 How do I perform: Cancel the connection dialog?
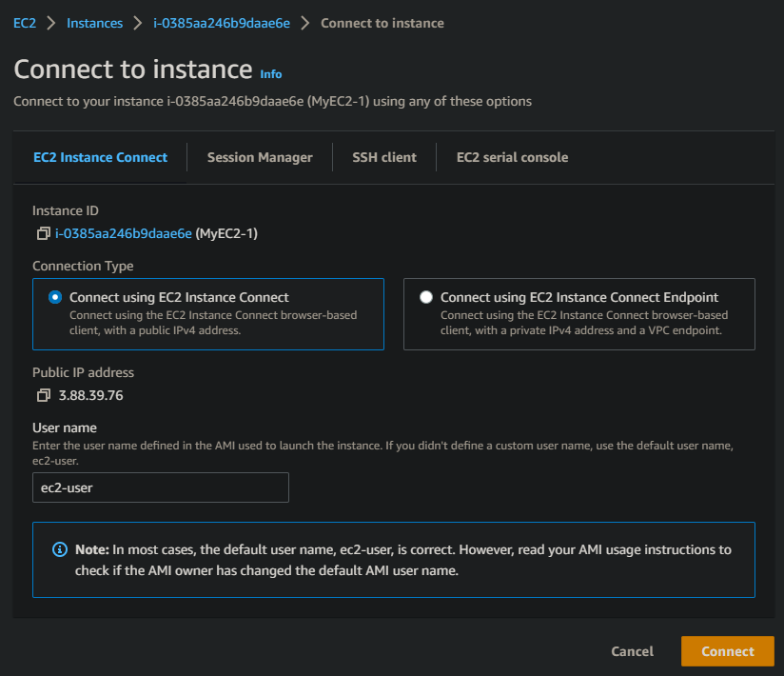click(x=632, y=651)
